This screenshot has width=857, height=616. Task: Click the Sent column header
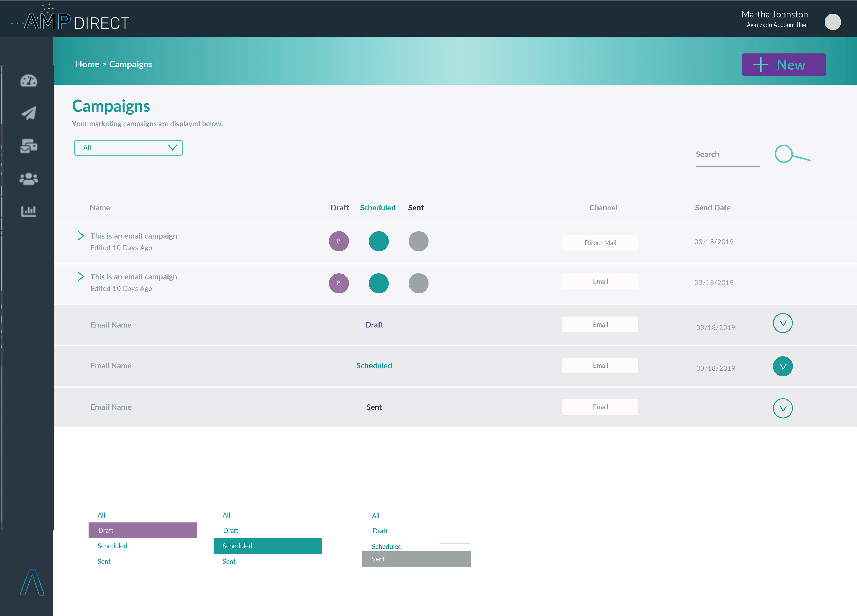coord(416,208)
